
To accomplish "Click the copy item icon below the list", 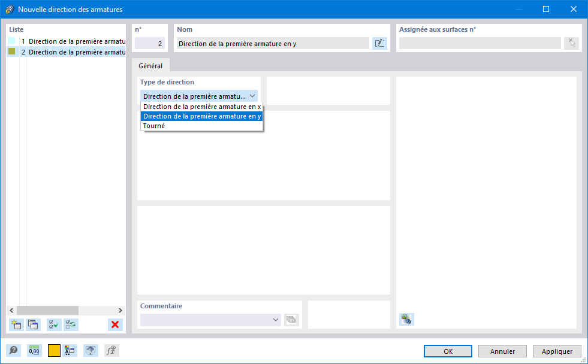I will pos(34,324).
